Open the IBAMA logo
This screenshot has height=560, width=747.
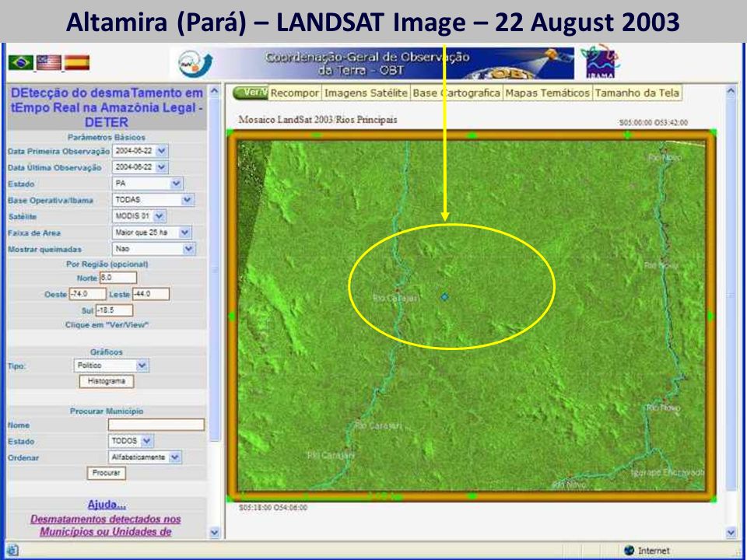click(x=601, y=62)
